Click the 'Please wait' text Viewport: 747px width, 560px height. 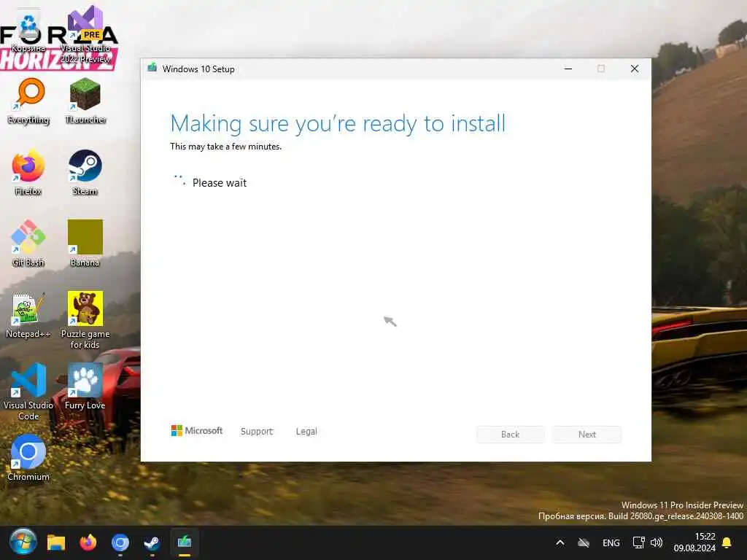pos(220,183)
